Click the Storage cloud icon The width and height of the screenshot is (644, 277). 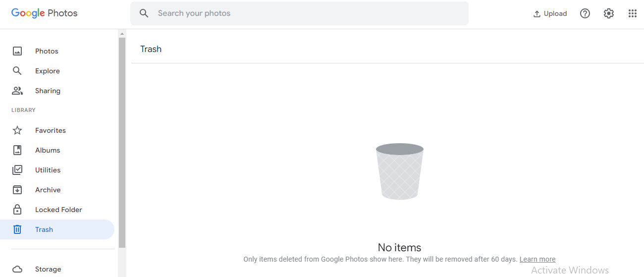point(17,269)
